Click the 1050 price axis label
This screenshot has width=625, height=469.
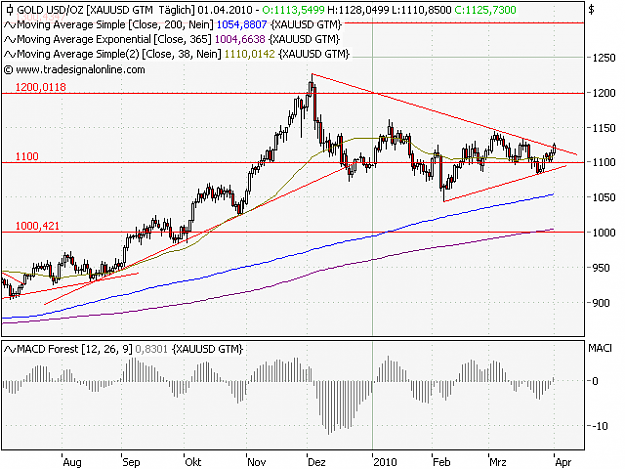(x=604, y=198)
